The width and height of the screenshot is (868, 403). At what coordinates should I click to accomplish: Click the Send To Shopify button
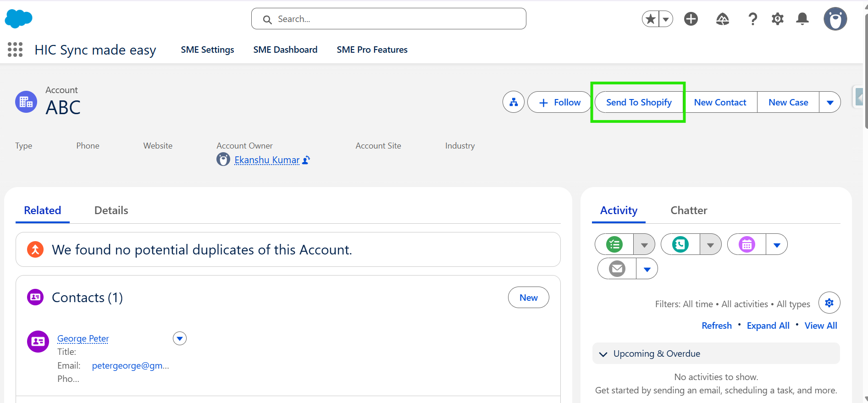pos(639,102)
